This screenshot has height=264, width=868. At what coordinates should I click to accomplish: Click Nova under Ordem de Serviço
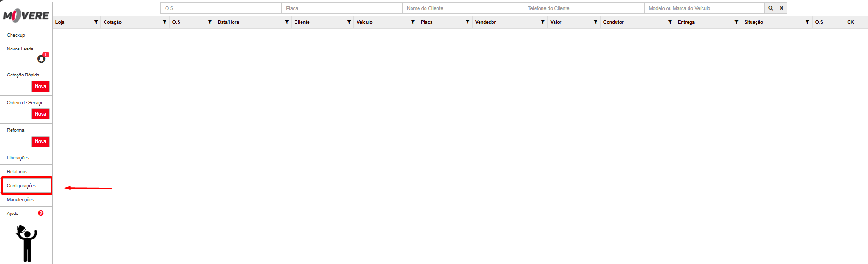(x=41, y=114)
